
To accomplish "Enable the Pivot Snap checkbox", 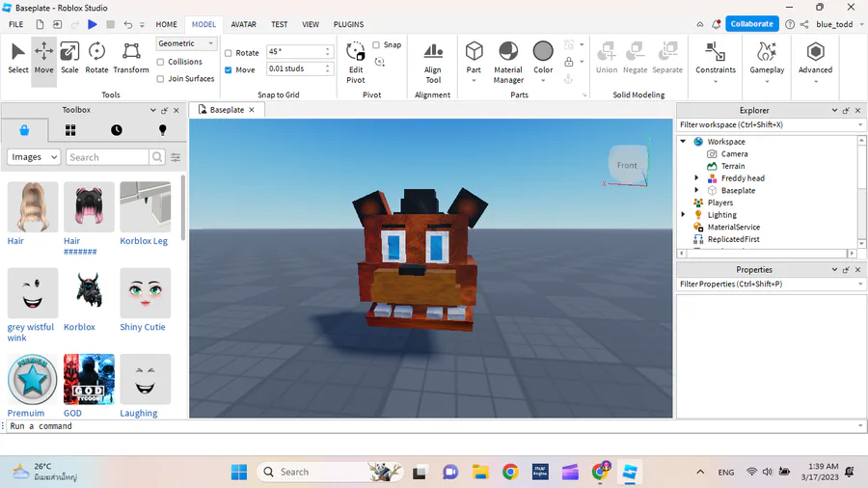I will point(376,44).
